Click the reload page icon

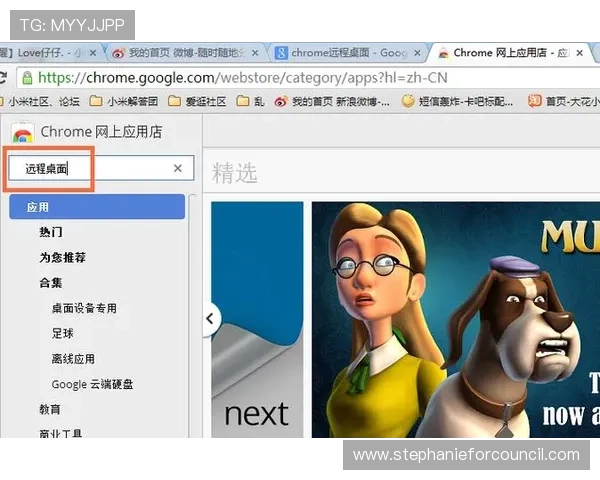4,77
